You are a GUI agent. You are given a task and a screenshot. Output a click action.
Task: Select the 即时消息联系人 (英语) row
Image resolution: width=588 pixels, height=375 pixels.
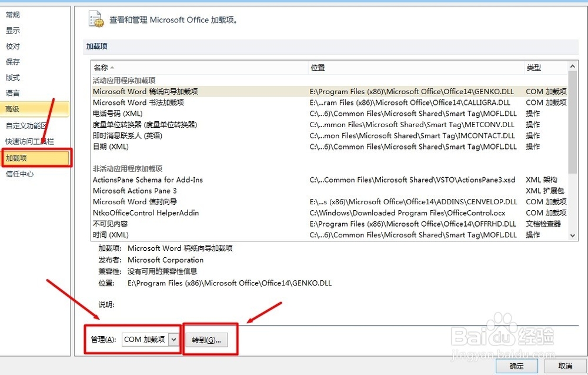330,135
